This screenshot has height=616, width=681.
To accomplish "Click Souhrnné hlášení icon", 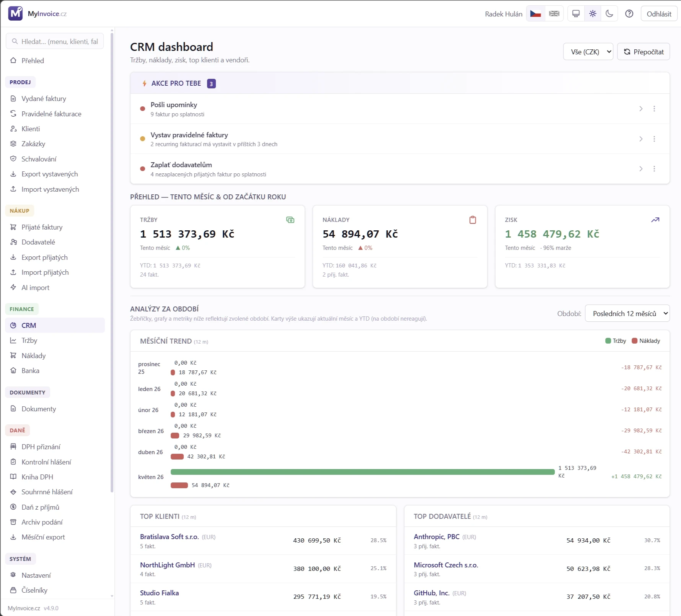I will [13, 492].
